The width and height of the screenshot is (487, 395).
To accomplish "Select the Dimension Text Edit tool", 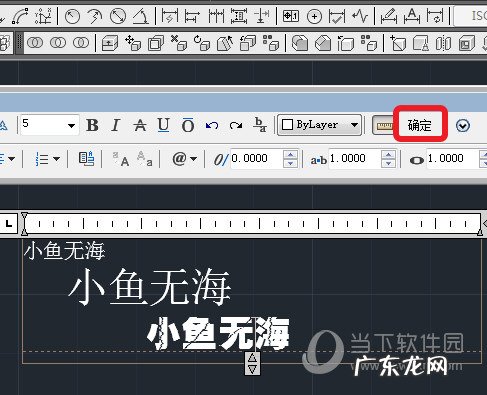I will [x=412, y=16].
